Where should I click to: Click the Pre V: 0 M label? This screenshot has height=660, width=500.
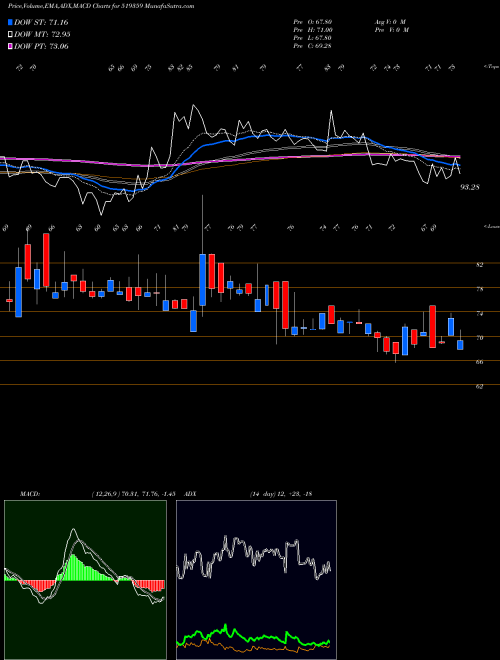tap(393, 30)
